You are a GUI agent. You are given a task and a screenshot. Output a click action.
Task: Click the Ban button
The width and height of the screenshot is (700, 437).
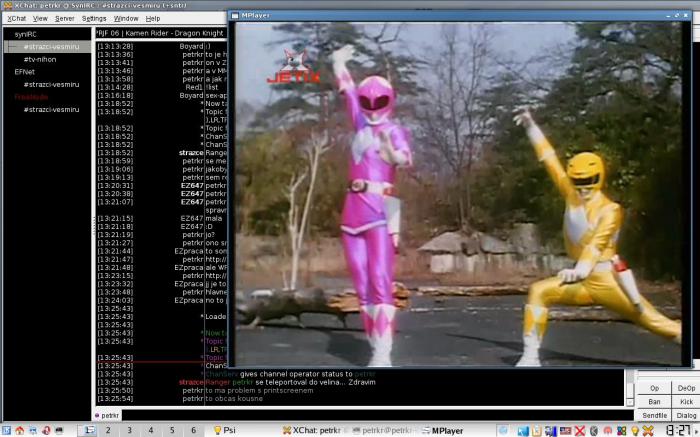654,402
